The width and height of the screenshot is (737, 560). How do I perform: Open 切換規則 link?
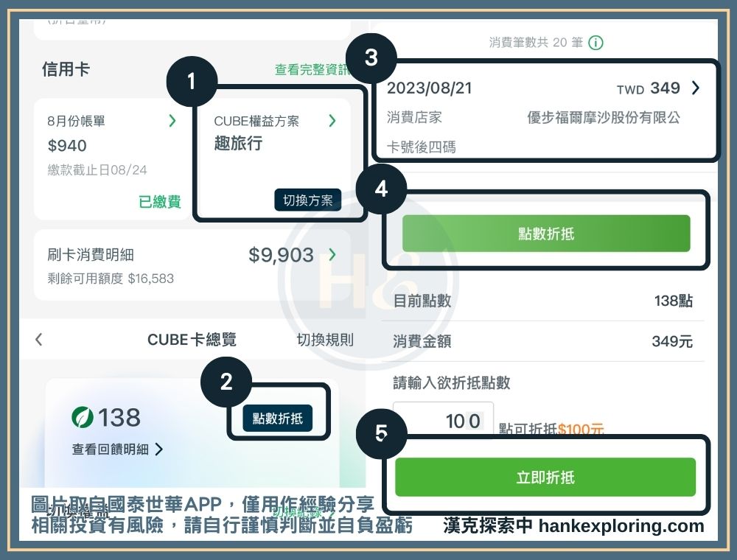click(325, 340)
